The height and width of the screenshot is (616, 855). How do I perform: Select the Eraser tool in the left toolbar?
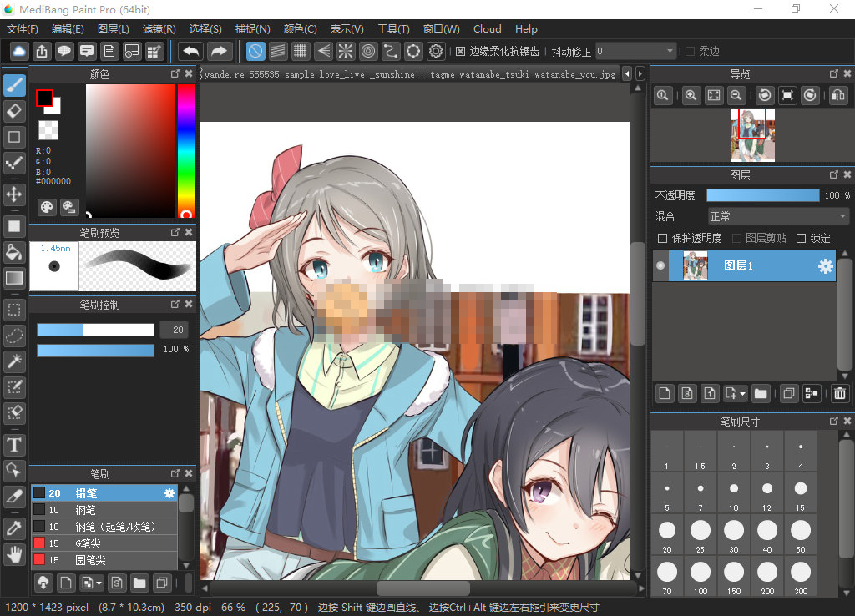[x=14, y=111]
